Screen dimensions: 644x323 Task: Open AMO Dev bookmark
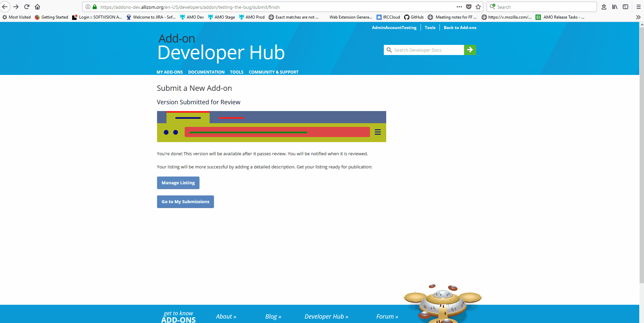pos(192,17)
